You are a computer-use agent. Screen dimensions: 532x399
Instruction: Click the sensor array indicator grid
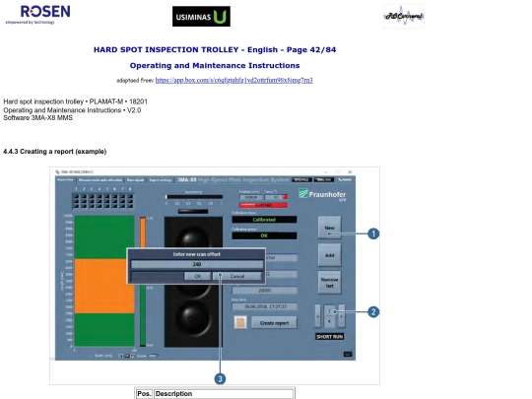[x=102, y=201]
